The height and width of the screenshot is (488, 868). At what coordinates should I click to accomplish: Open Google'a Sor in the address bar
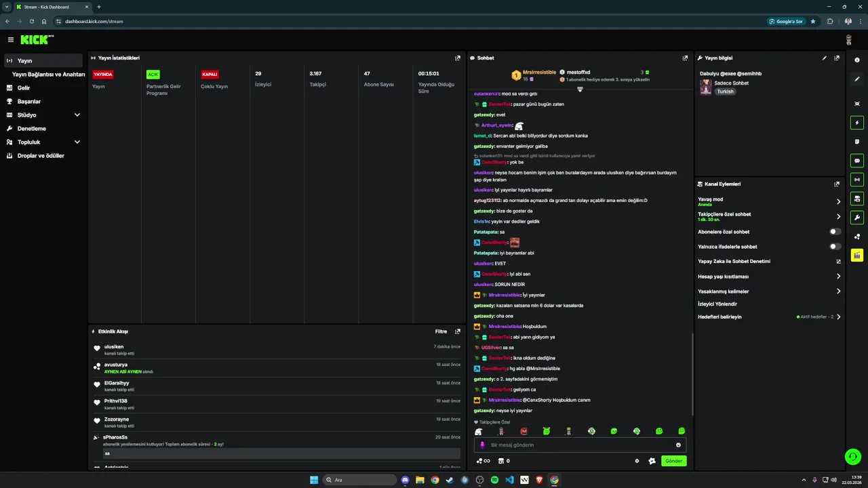tap(787, 21)
